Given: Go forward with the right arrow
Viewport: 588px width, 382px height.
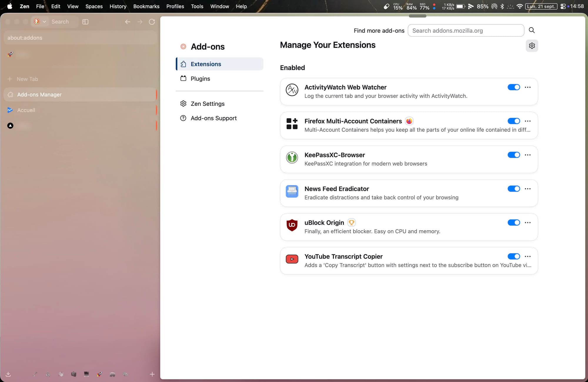Looking at the screenshot, I should coord(140,22).
